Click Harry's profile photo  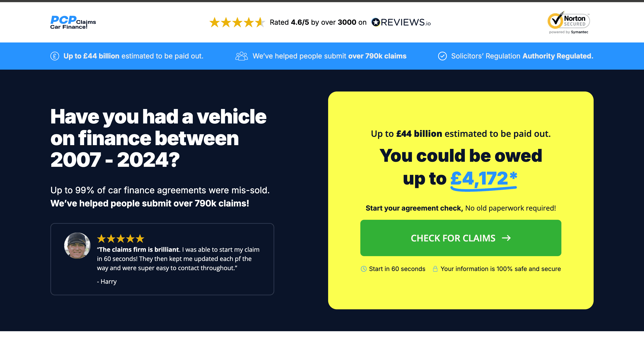point(78,245)
